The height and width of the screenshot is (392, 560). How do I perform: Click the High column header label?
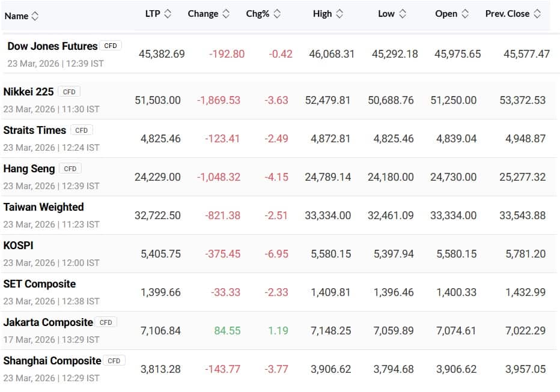coord(322,14)
